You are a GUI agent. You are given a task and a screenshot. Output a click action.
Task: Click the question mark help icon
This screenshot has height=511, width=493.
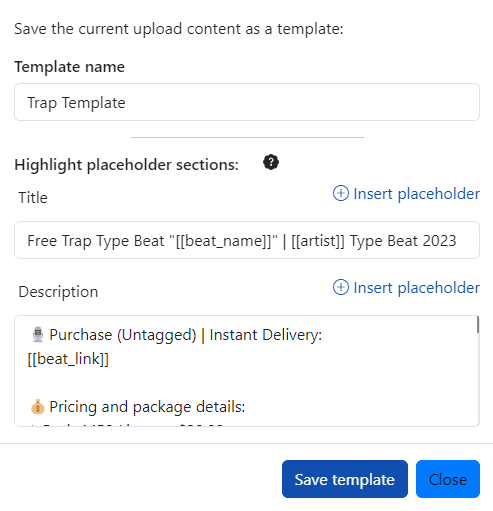271,162
